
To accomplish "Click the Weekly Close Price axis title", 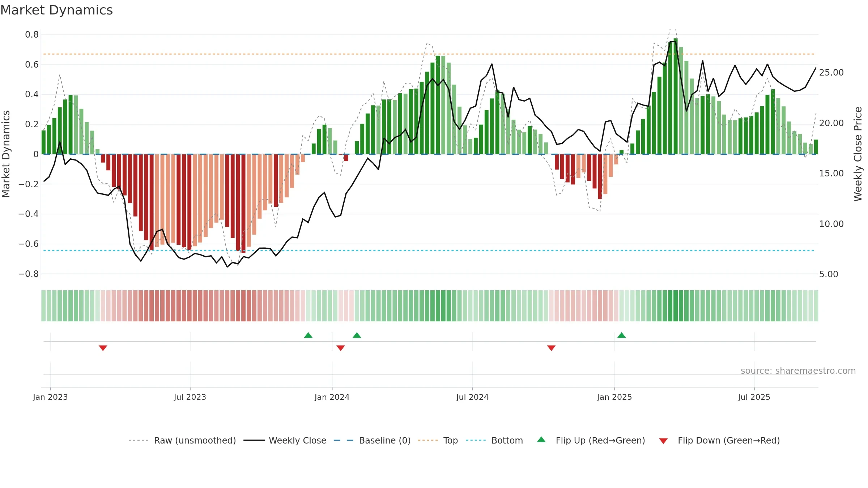I will tap(858, 154).
